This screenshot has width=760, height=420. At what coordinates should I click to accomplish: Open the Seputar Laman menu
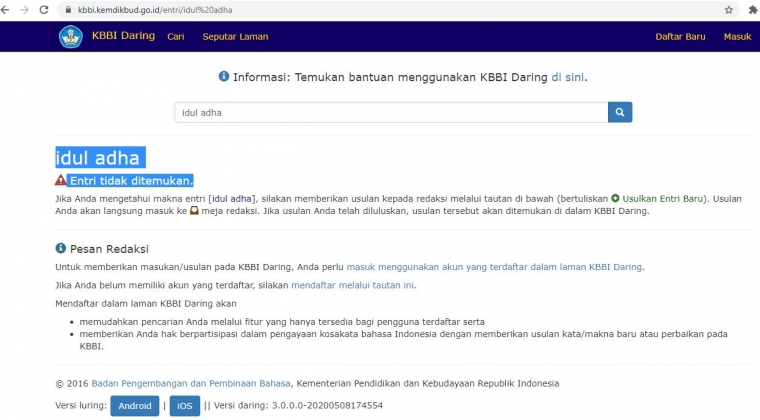[235, 37]
